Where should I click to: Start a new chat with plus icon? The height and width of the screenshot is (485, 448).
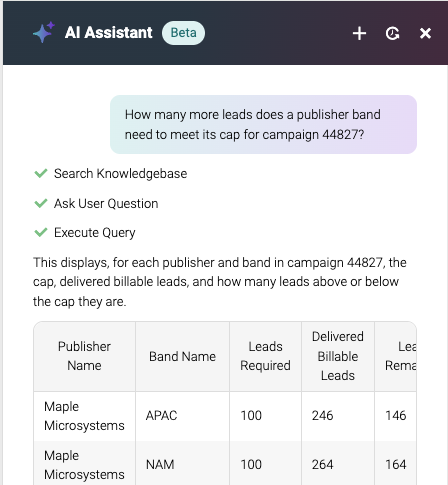click(359, 33)
